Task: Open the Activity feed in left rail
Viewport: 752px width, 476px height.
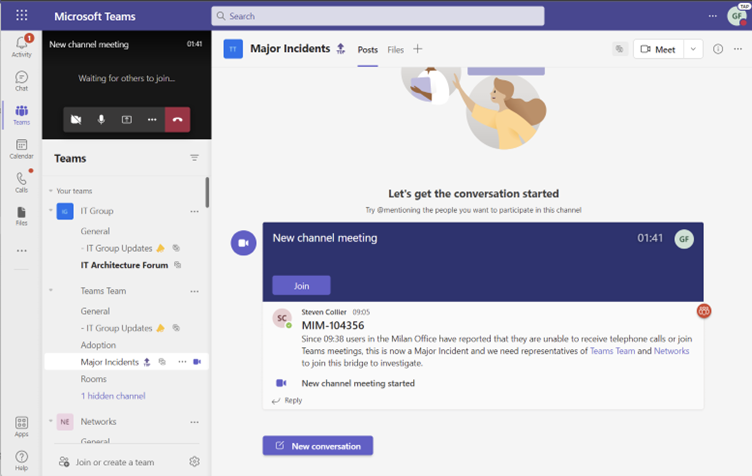Action: pos(22,46)
